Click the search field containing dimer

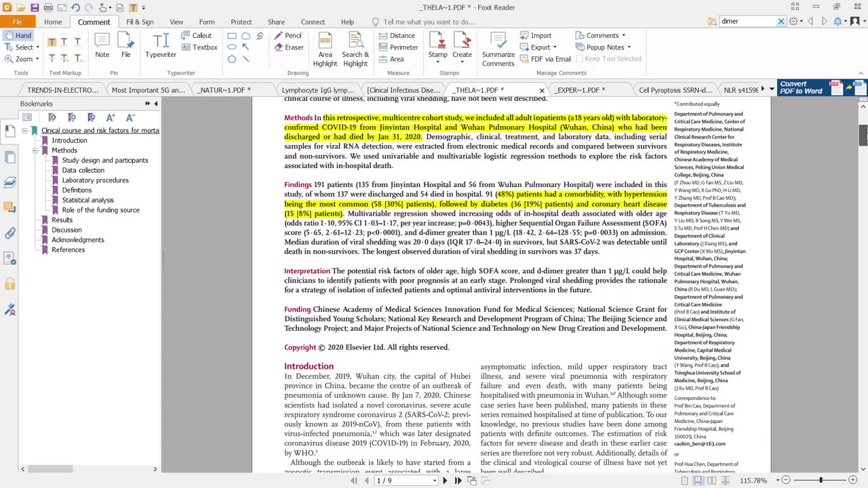click(748, 21)
